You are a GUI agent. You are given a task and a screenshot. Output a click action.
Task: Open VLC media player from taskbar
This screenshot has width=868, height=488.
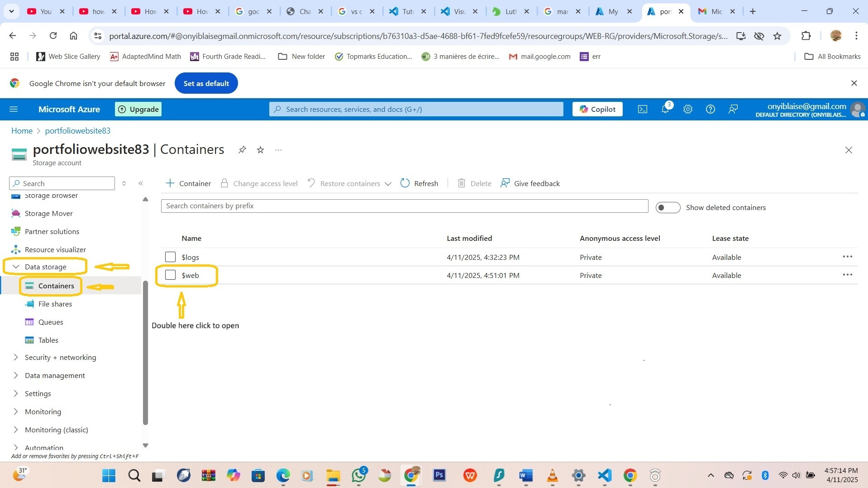(x=553, y=475)
